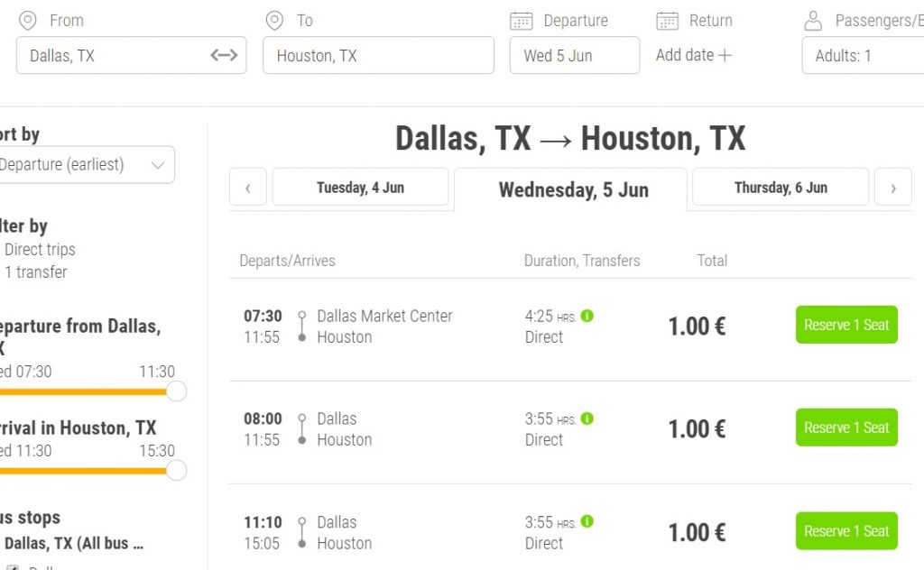Image resolution: width=924 pixels, height=570 pixels.
Task: Click the green info icon on the 08:00 trip
Action: coord(587,419)
